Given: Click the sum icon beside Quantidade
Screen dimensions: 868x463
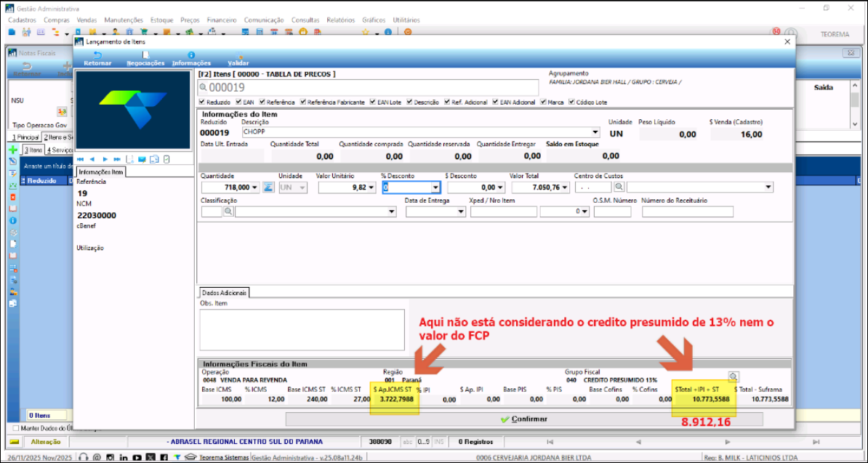Looking at the screenshot, I should click(268, 188).
